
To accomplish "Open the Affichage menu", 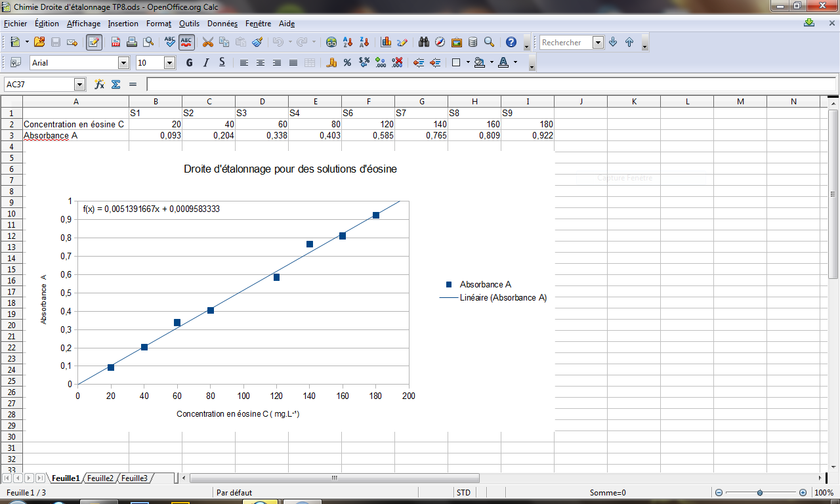I will pos(83,24).
